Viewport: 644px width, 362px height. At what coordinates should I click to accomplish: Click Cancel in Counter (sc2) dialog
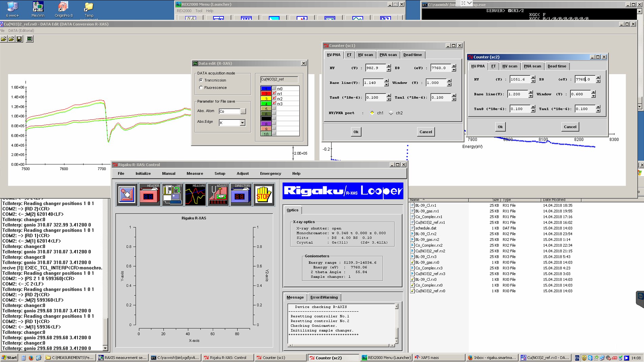pyautogui.click(x=570, y=127)
